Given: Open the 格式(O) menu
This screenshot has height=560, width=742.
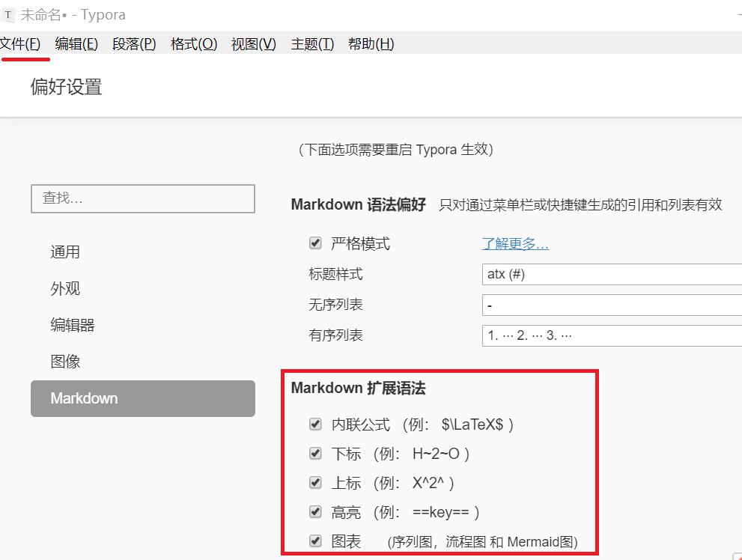Looking at the screenshot, I should (193, 44).
